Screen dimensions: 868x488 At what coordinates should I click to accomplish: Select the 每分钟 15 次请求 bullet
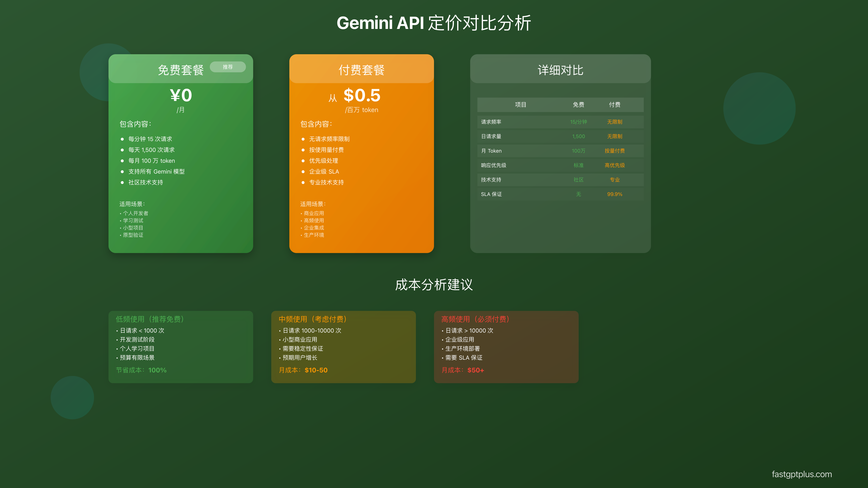pyautogui.click(x=150, y=139)
